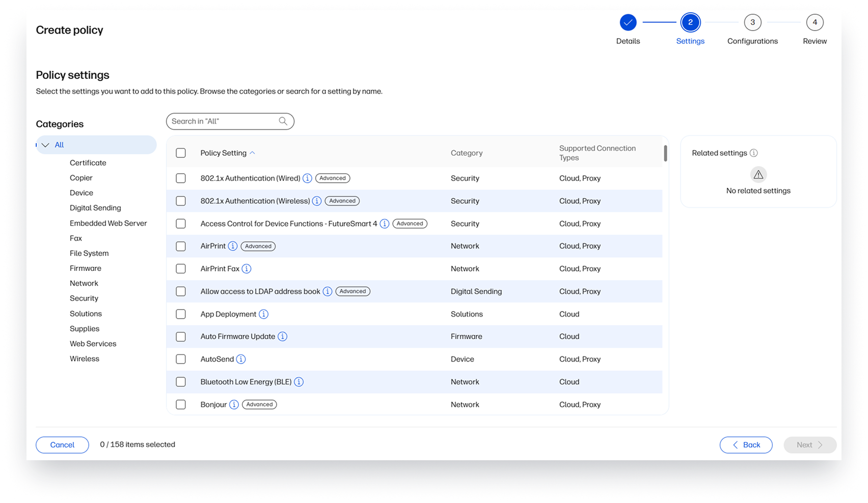Select the Supplies category

point(85,328)
